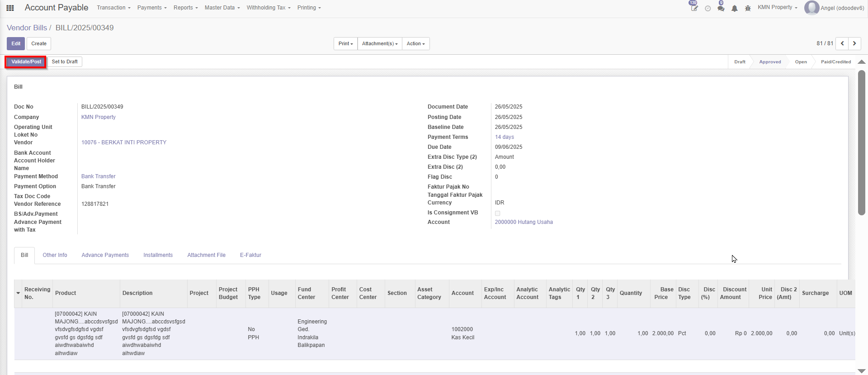868x375 pixels.
Task: Expand the Action dropdown
Action: point(415,43)
